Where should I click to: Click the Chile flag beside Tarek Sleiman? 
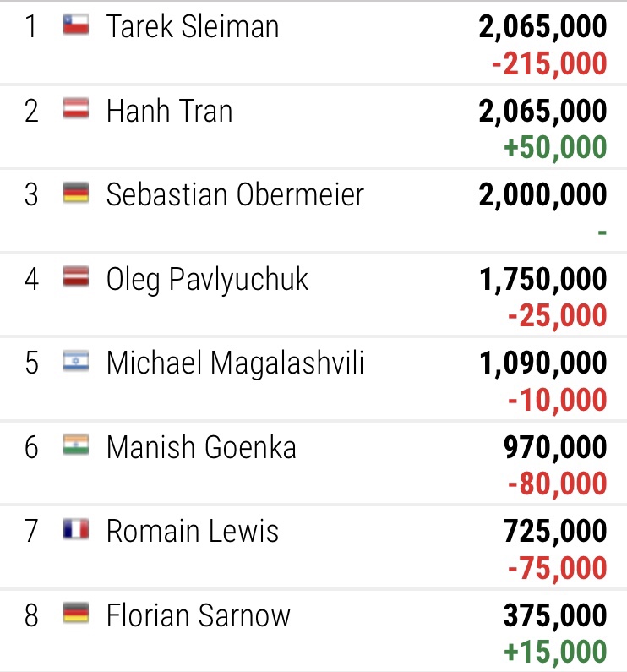(x=76, y=25)
